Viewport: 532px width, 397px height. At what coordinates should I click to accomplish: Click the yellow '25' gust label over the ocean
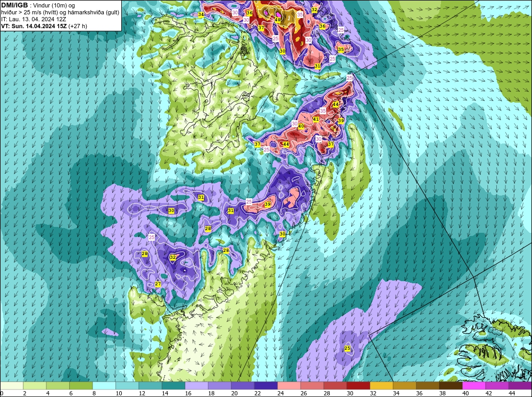pyautogui.click(x=347, y=348)
